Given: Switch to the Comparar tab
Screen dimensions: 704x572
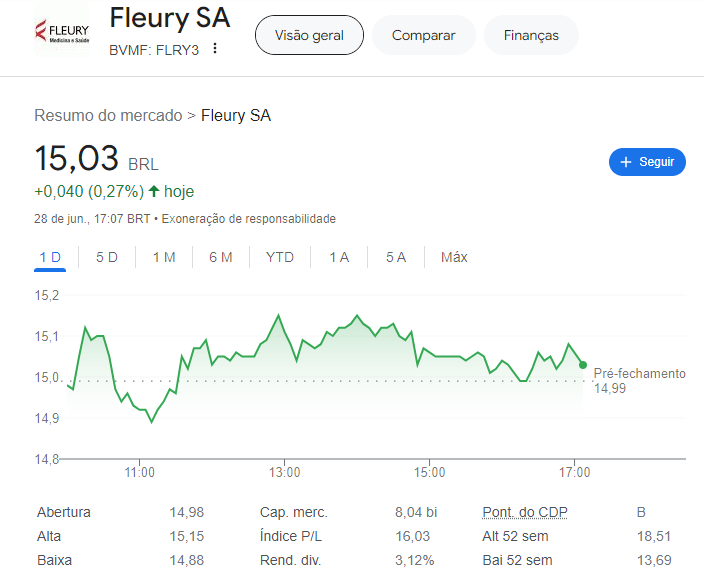Looking at the screenshot, I should pyautogui.click(x=423, y=35).
